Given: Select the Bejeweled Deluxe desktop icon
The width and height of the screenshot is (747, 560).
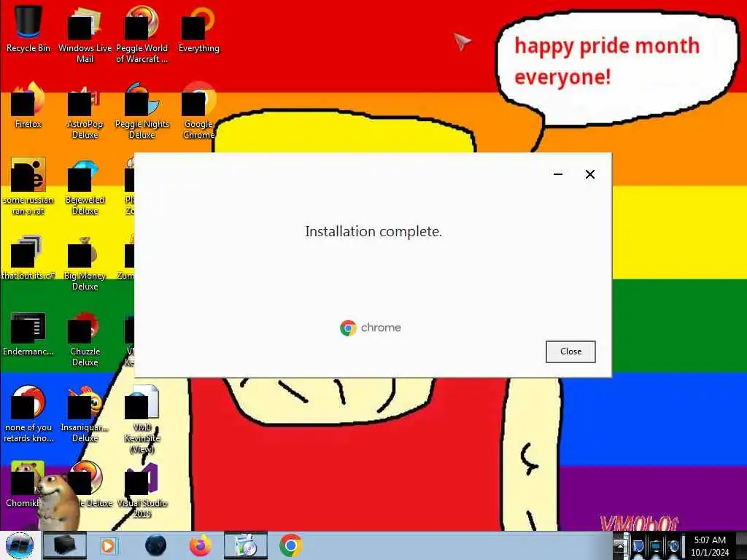Looking at the screenshot, I should [85, 187].
